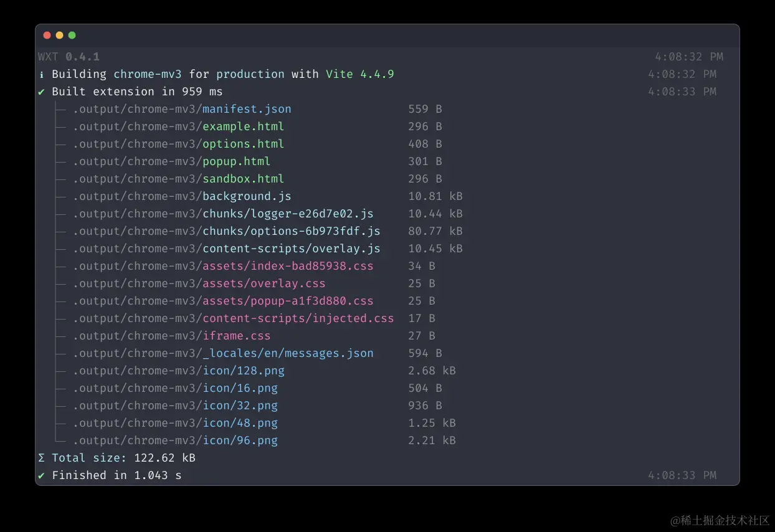Click assets/popup-a1f3d880.css file path
Image resolution: width=775 pixels, height=532 pixels.
(223, 301)
